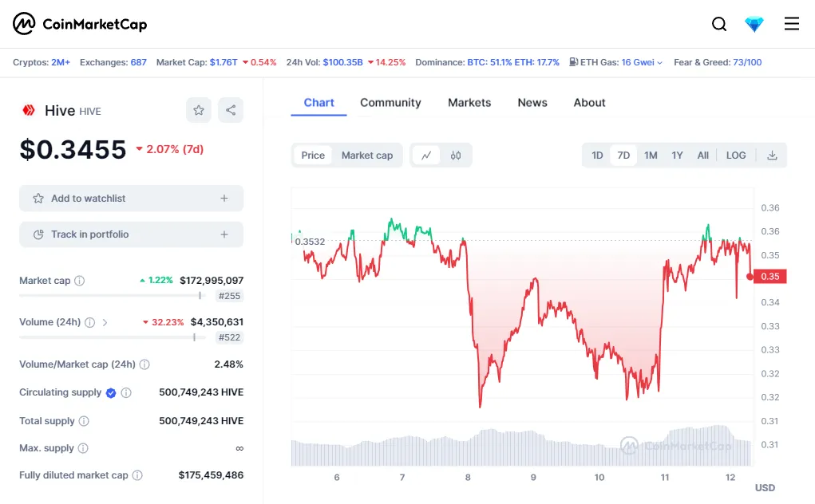Click the red Hive coin logo

(x=29, y=110)
